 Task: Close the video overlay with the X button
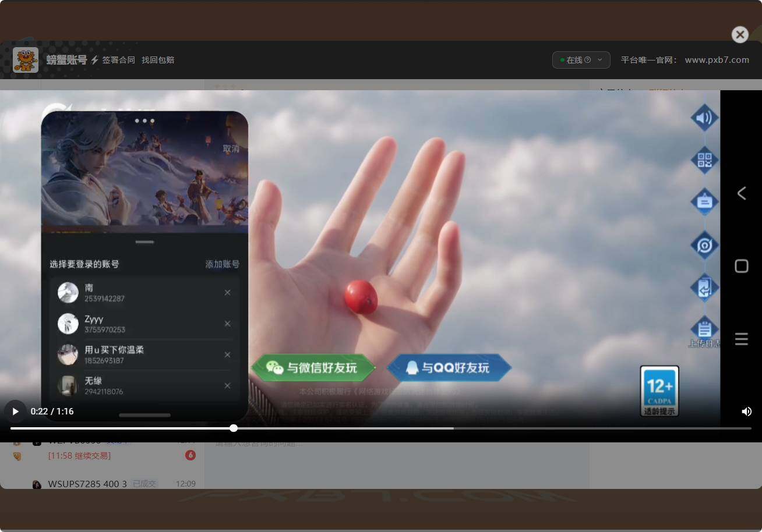[740, 35]
